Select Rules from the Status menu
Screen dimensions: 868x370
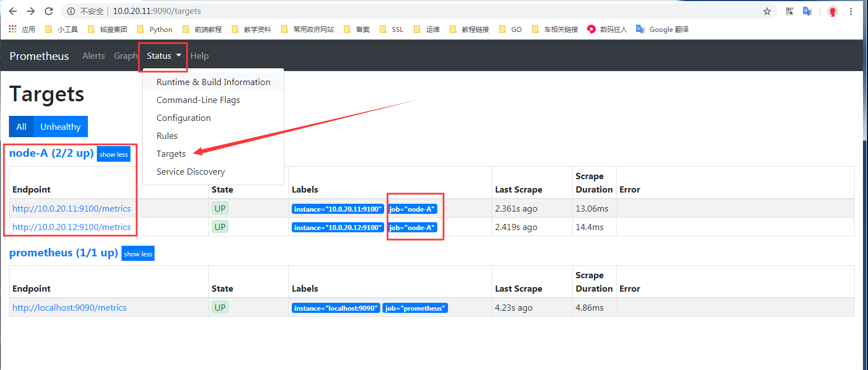click(213, 135)
